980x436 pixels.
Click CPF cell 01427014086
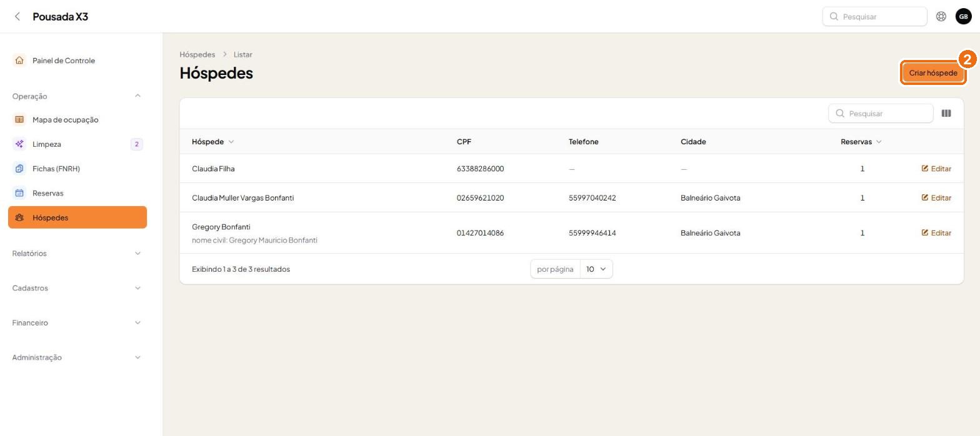click(480, 233)
